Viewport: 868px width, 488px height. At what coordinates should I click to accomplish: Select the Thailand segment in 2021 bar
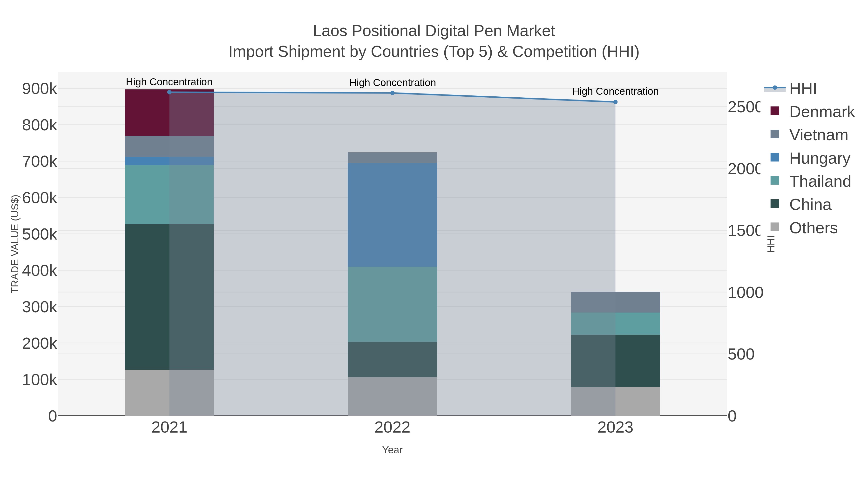pyautogui.click(x=170, y=195)
